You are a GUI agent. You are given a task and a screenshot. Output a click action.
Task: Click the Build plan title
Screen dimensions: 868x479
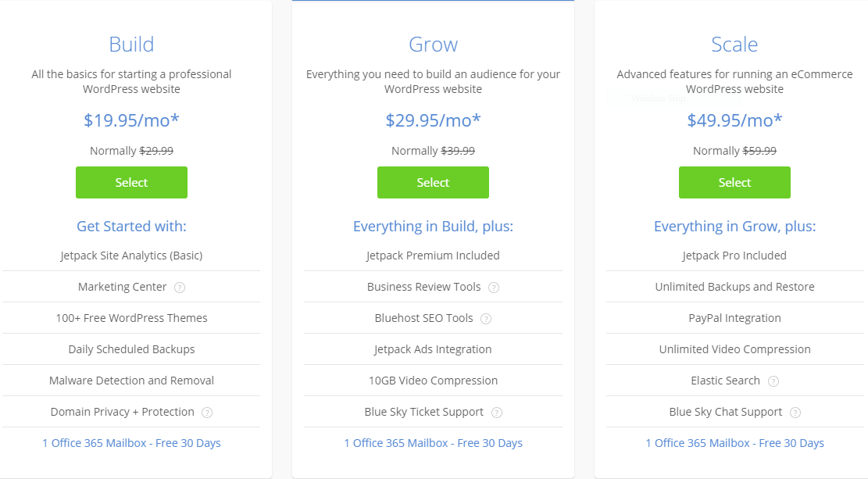(131, 45)
